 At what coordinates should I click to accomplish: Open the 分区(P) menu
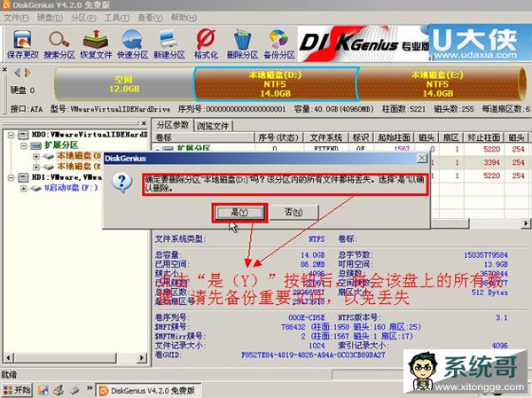click(83, 18)
